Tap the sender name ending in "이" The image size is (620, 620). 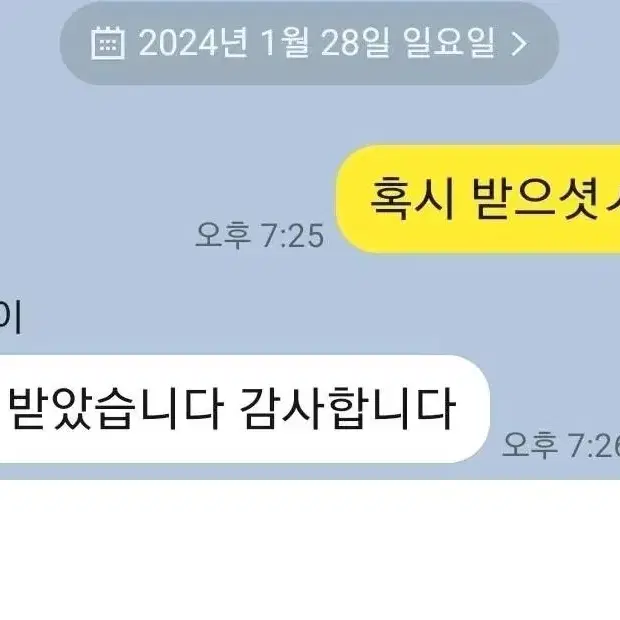pos(10,318)
